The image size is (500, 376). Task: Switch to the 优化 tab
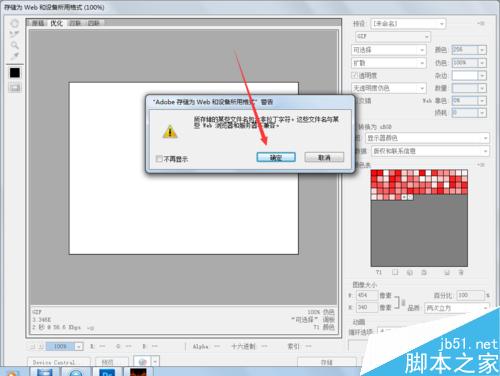pyautogui.click(x=56, y=23)
